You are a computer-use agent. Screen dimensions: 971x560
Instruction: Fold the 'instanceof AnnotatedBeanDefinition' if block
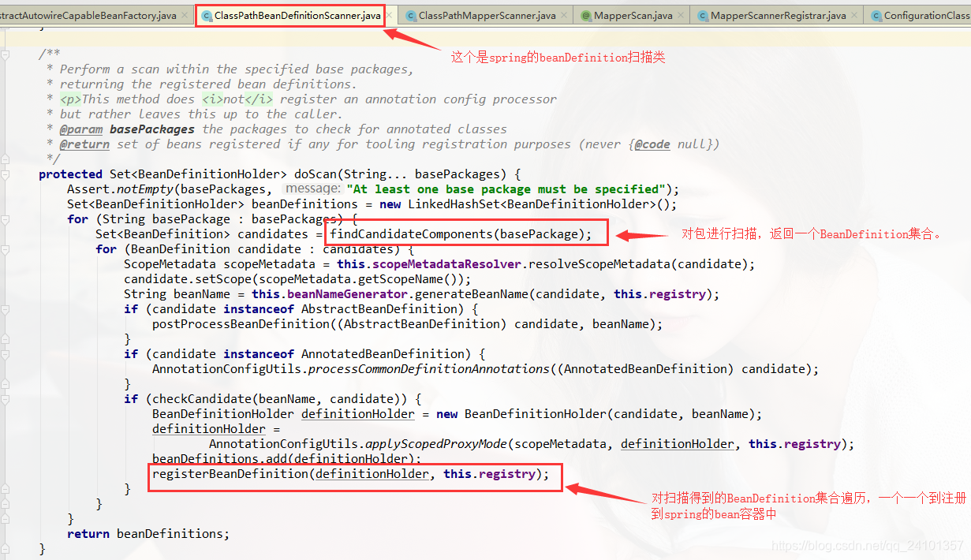pyautogui.click(x=6, y=354)
